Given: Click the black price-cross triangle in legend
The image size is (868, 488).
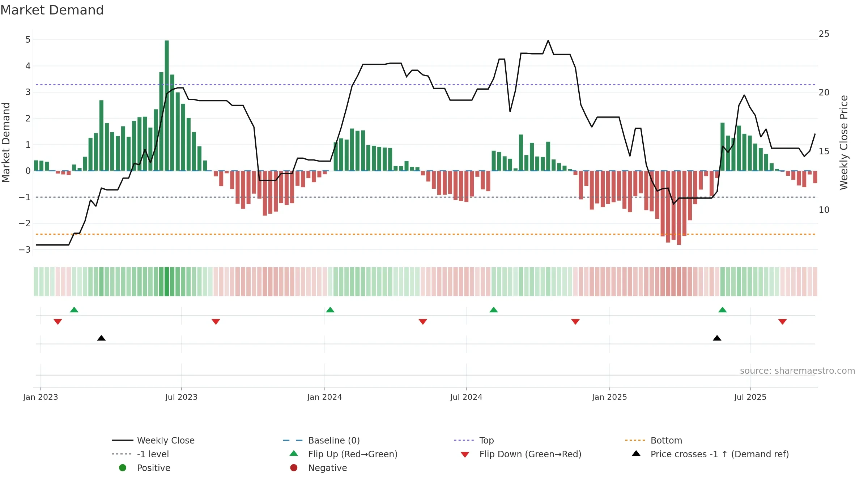Looking at the screenshot, I should click(636, 453).
